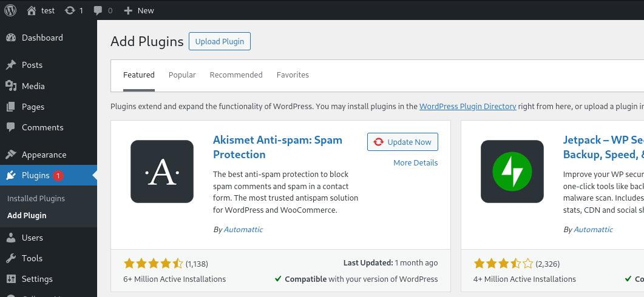Open the WordPress Plugin Directory link
Screen dimensions: 644x297
(467, 106)
